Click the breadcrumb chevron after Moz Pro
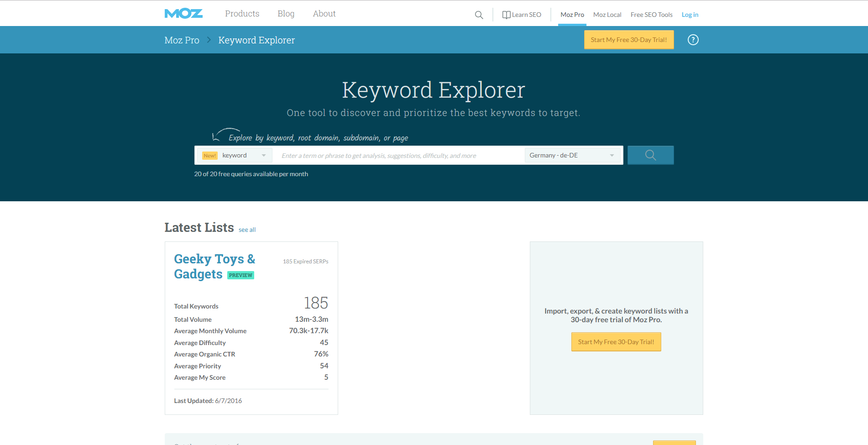The image size is (868, 445). coord(209,40)
